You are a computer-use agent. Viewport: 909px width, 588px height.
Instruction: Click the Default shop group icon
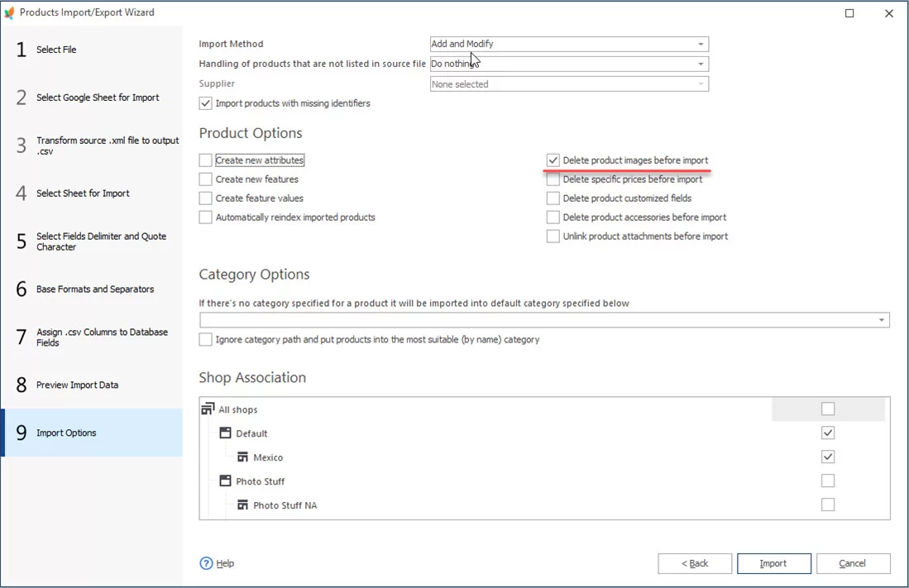225,433
